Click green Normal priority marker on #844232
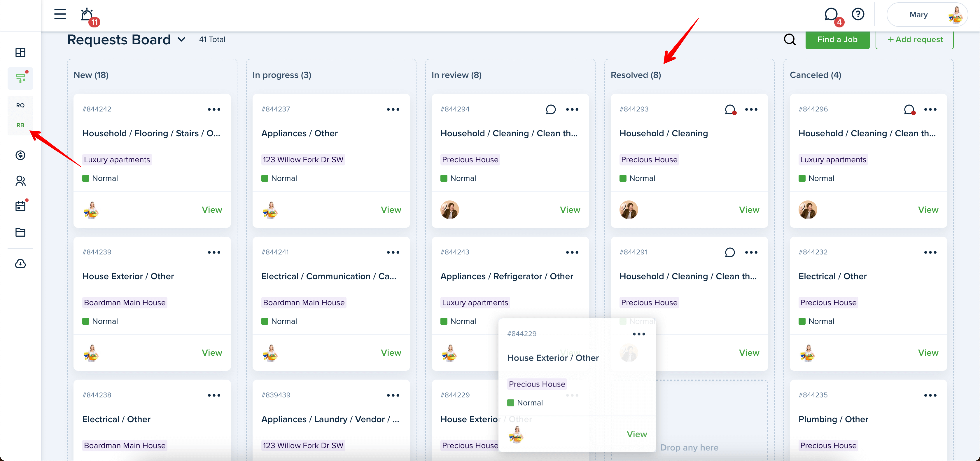The image size is (980, 461). (x=802, y=321)
